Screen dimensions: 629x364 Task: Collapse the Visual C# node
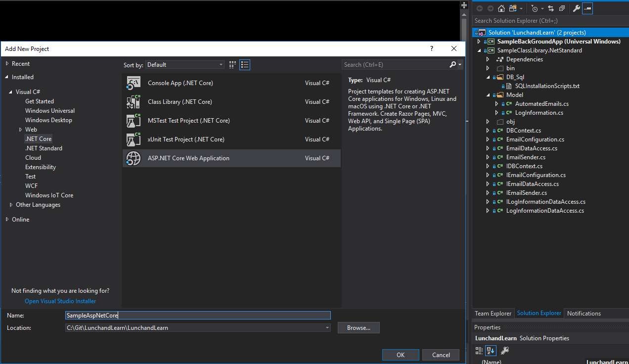11,92
